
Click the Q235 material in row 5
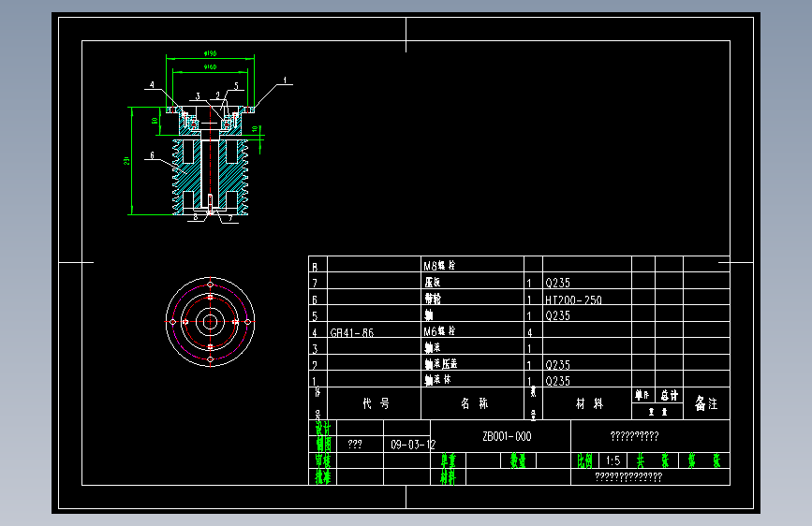pyautogui.click(x=557, y=315)
